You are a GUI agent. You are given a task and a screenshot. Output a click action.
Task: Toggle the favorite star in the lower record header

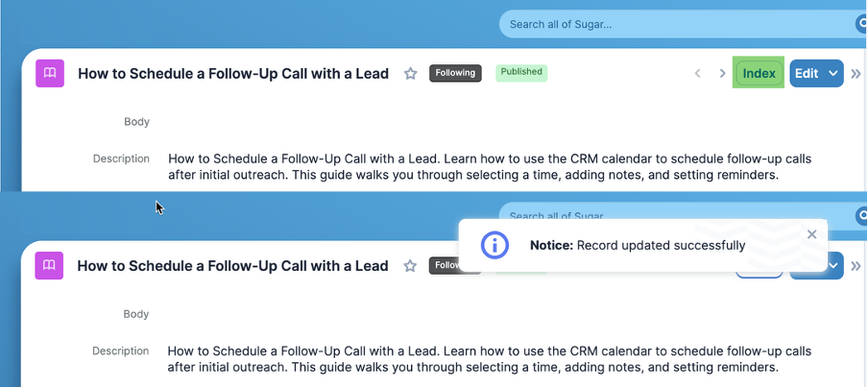[410, 266]
